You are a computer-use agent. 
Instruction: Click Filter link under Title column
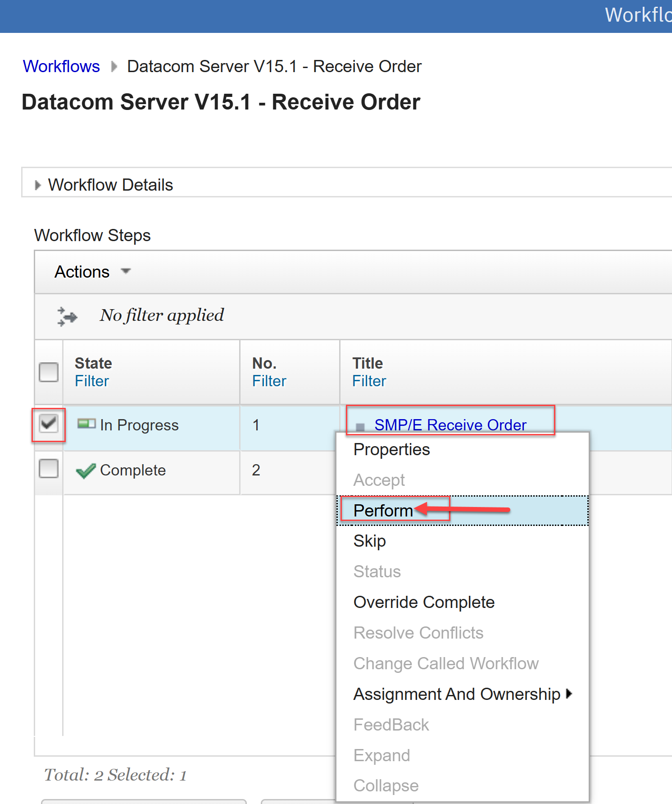369,381
